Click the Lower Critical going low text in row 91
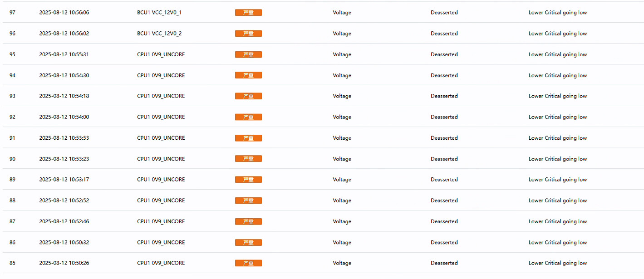This screenshot has width=644, height=279. tap(557, 138)
